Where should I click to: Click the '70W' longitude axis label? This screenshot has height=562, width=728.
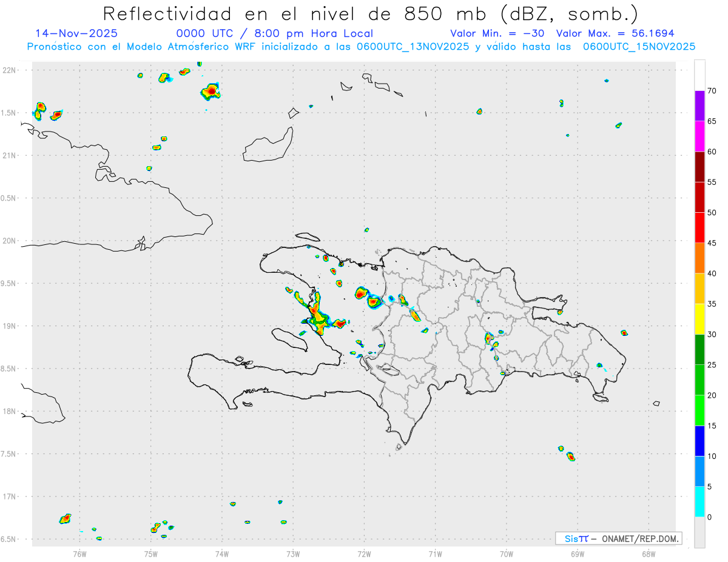pos(507,554)
